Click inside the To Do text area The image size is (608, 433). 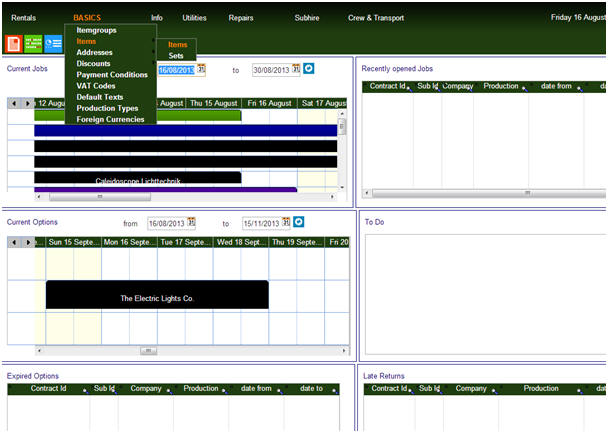pyautogui.click(x=486, y=294)
